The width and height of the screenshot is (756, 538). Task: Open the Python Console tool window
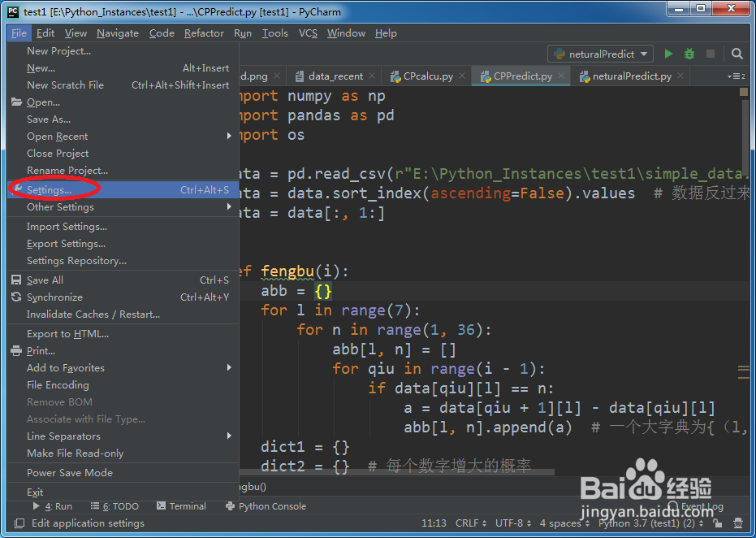pyautogui.click(x=266, y=506)
